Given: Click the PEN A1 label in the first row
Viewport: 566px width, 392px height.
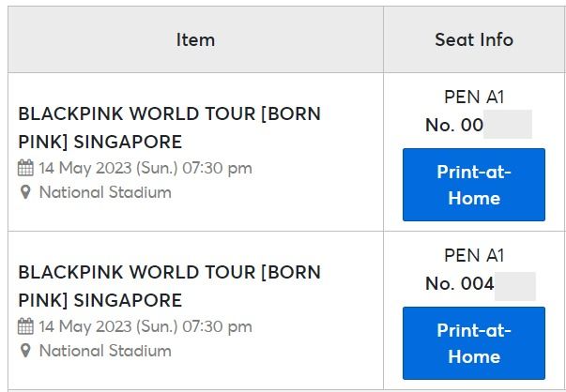Looking at the screenshot, I should point(474,97).
